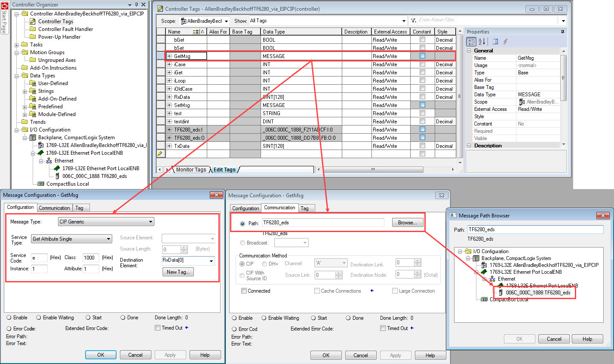614x364 pixels.
Task: Click the New Tag... button
Action: pos(178,272)
